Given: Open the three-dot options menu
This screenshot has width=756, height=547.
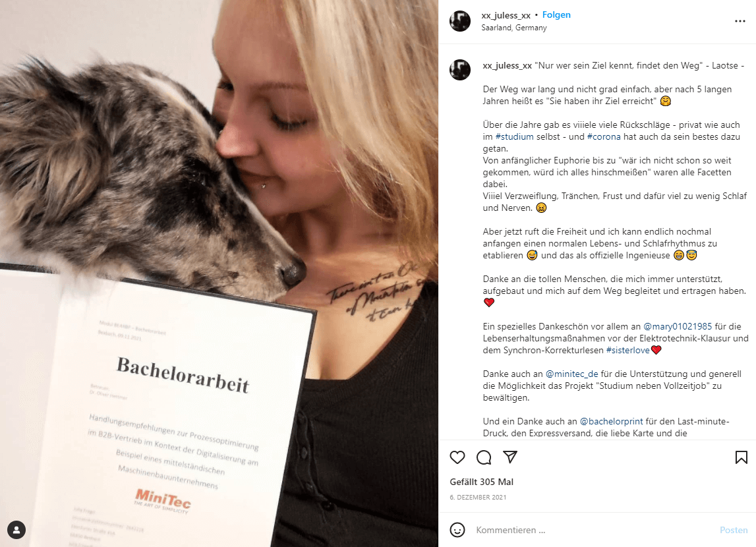Looking at the screenshot, I should pos(740,21).
